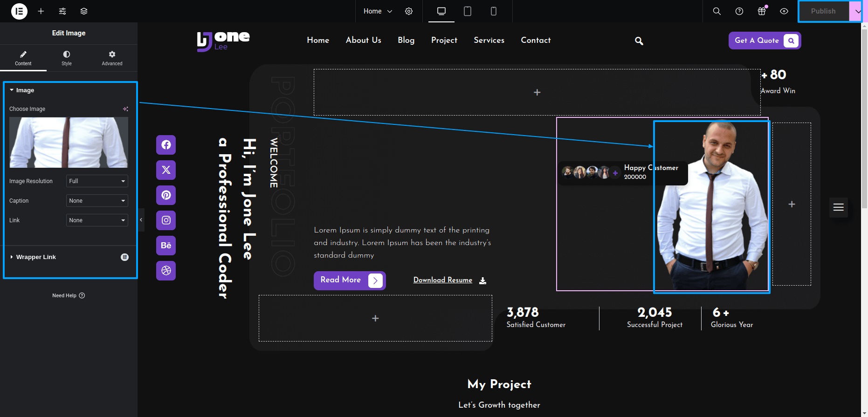Screen dimensions: 868x417
Task: Expand the Wrapper Link section
Action: (x=36, y=257)
